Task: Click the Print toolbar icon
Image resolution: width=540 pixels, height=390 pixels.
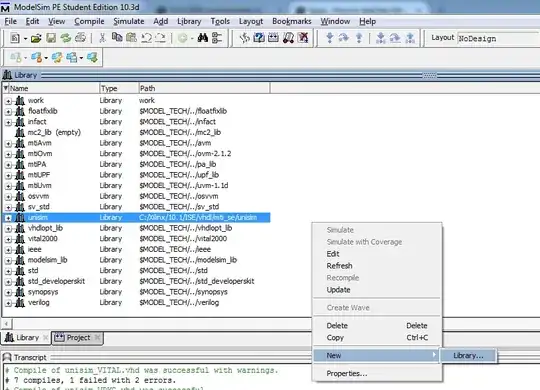Action: click(x=80, y=38)
